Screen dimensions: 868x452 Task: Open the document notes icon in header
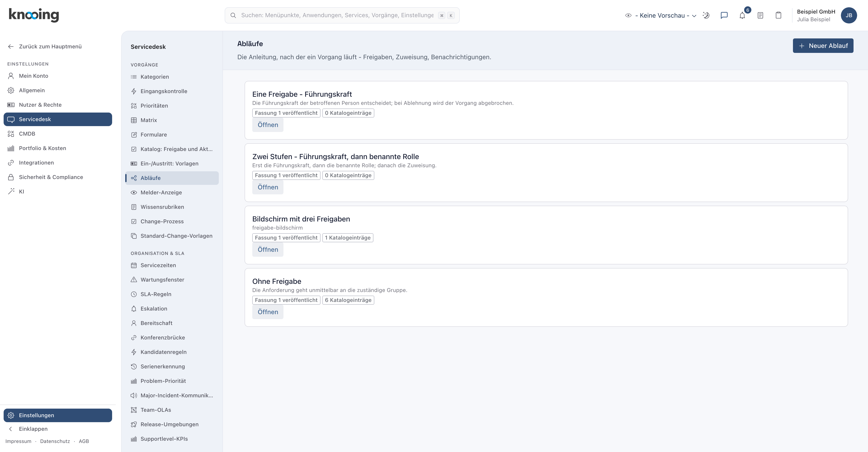[x=760, y=15]
